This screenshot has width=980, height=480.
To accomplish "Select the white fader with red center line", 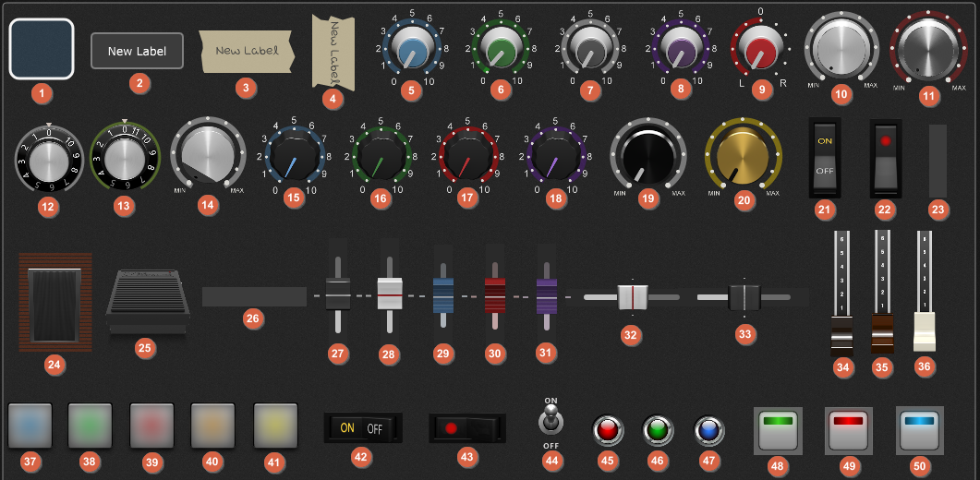I will [x=390, y=295].
